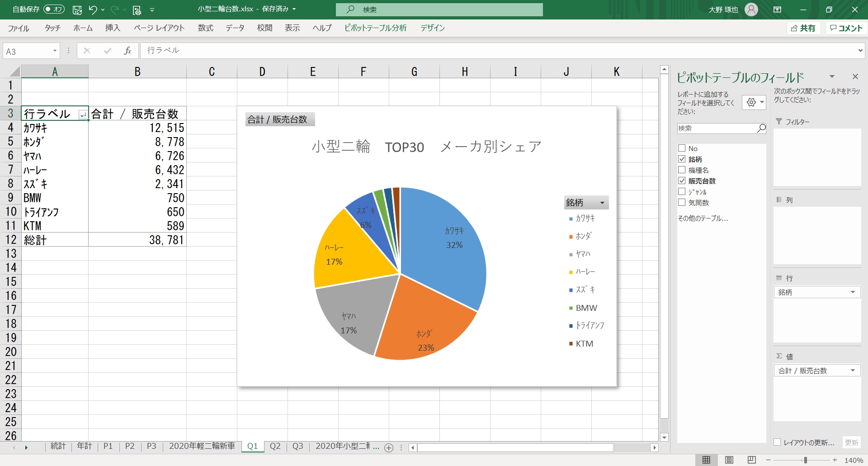Click the search magnifier in field pane
868x466 pixels.
click(761, 128)
